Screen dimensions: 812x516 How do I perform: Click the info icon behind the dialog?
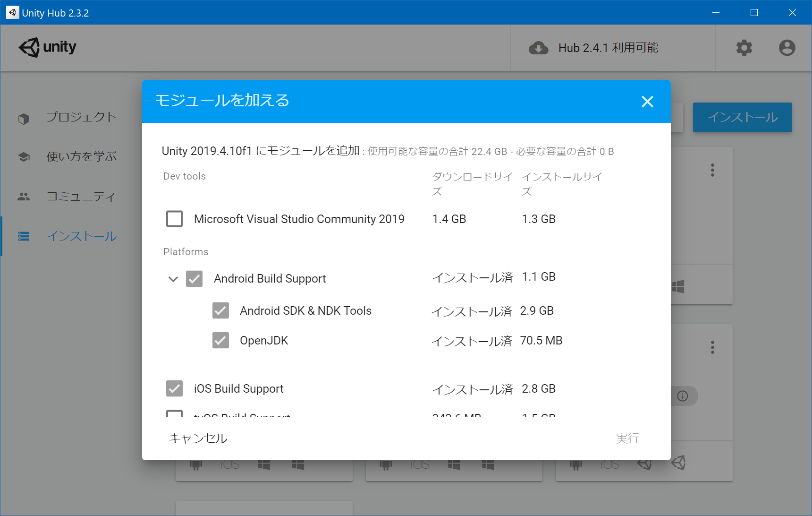683,396
